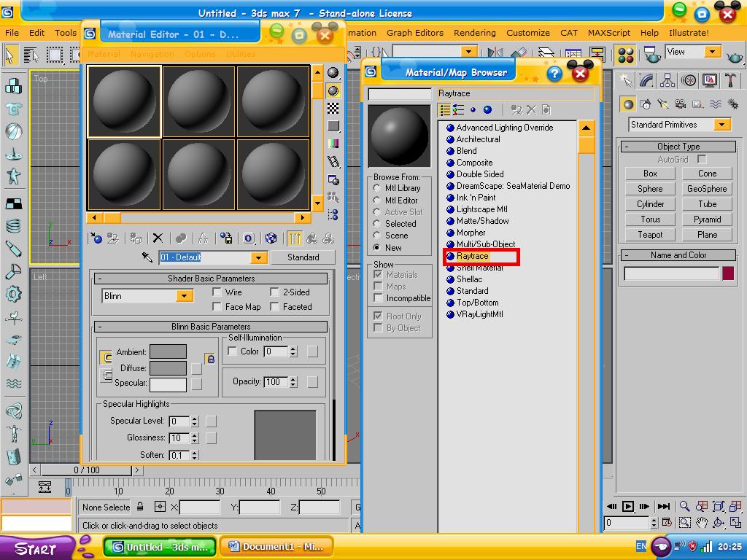Open View reference coordinate dropdown
747x560 pixels.
pyautogui.click(x=712, y=52)
